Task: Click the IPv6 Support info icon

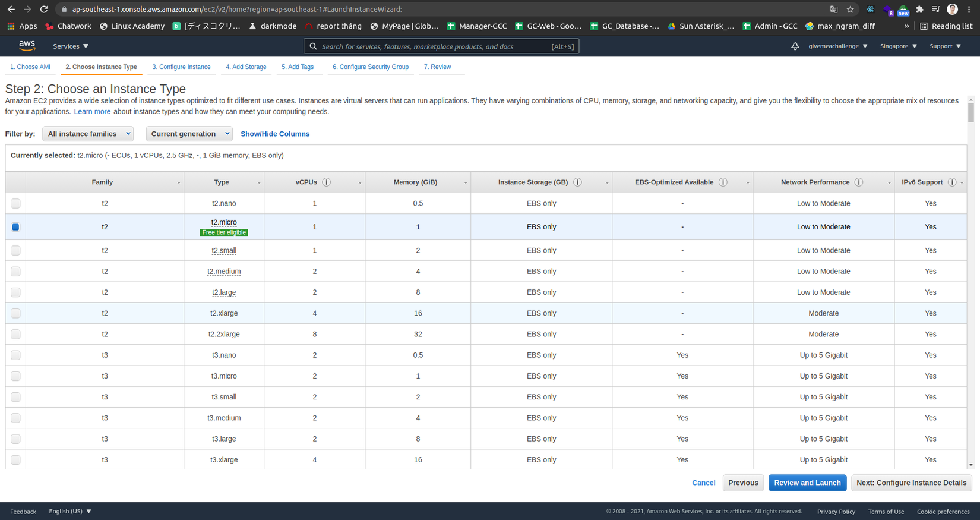Action: coord(951,182)
